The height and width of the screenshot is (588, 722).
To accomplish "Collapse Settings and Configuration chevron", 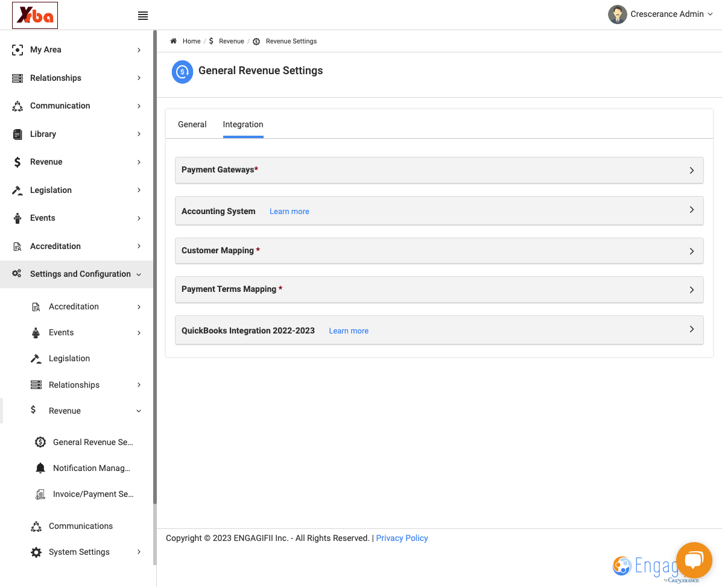I will pos(139,274).
